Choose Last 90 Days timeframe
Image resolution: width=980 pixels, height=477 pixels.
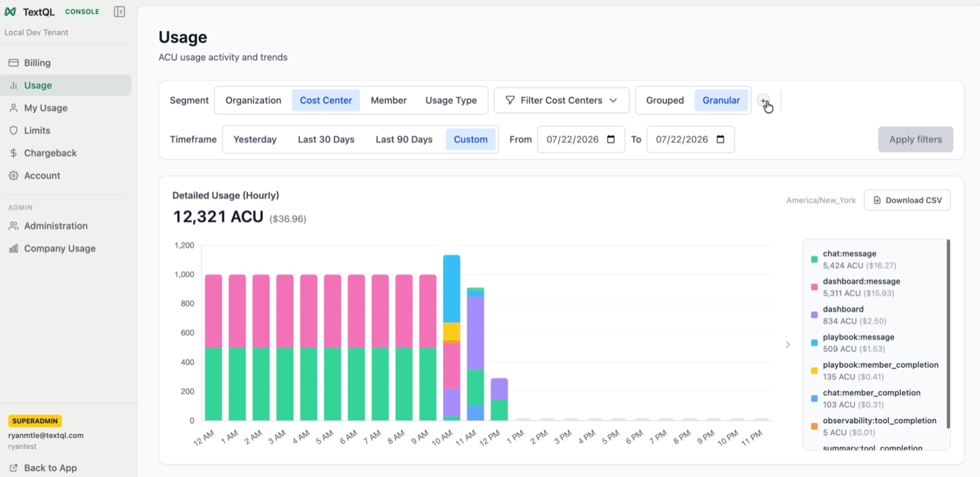(404, 139)
